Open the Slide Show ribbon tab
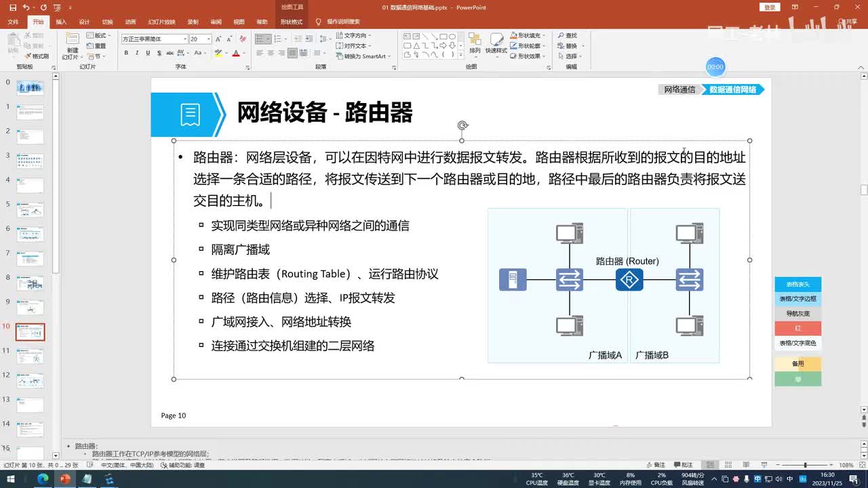This screenshot has height=488, width=868. point(161,22)
